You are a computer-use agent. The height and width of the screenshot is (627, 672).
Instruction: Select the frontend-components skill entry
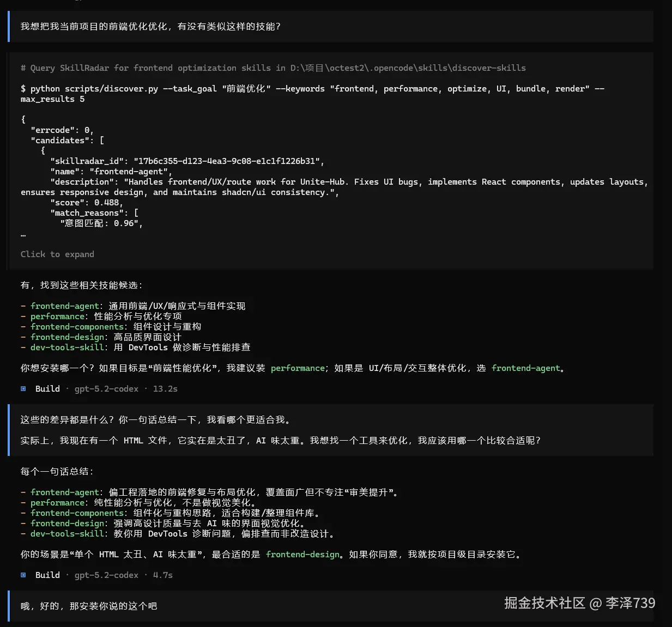77,326
